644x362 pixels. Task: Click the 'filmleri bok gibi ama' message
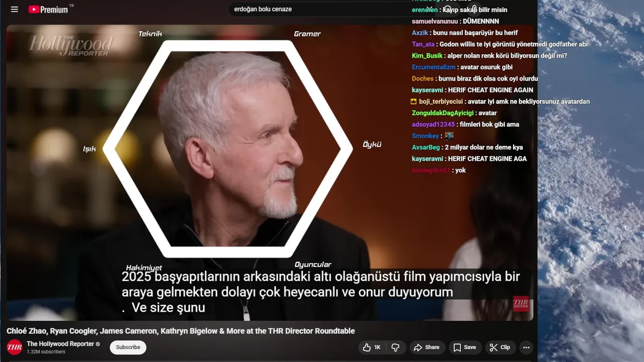[x=490, y=124]
